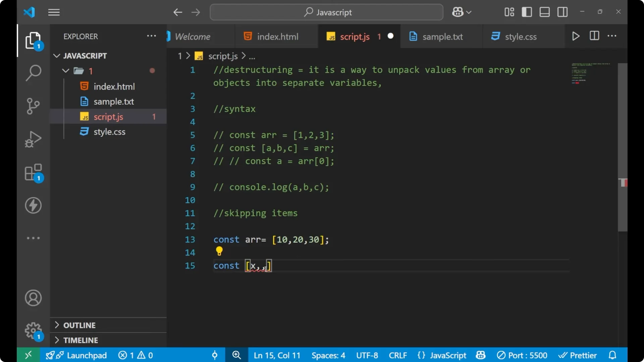Click the errors and warnings indicator
The image size is (644, 362).
[x=135, y=355]
